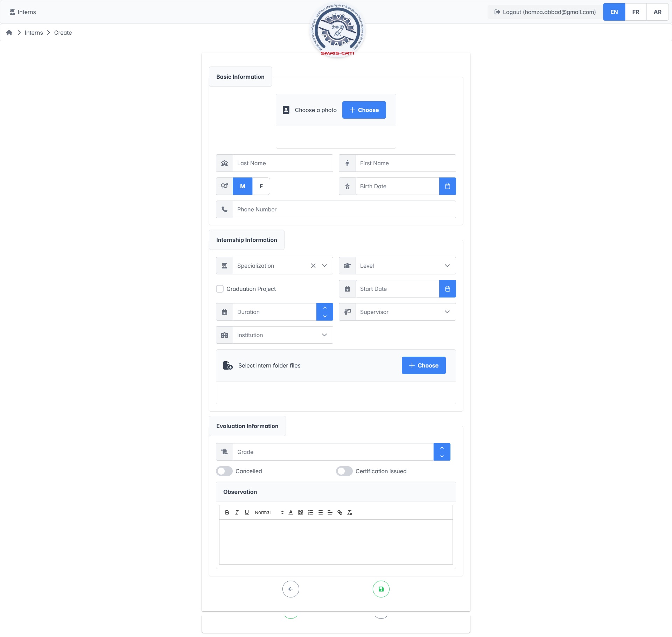Click the Evaluation Information section header
The height and width of the screenshot is (637, 672).
click(247, 426)
